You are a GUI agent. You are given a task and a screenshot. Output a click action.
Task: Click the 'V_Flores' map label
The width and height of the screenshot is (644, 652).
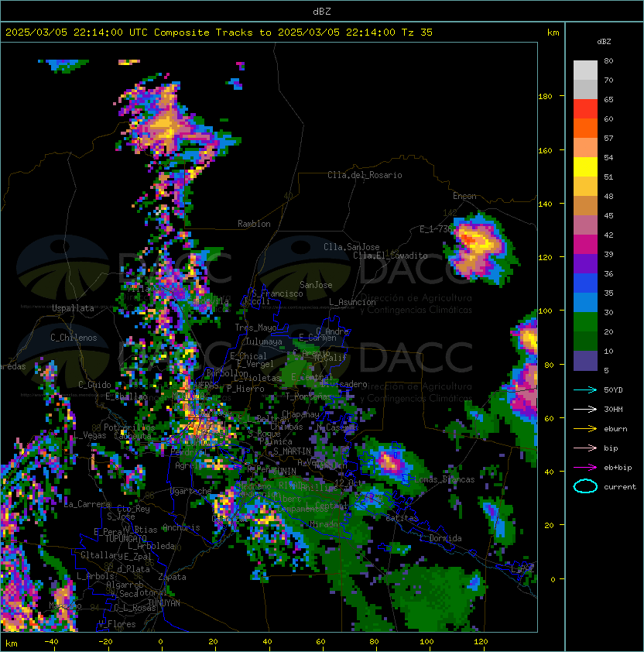click(117, 624)
